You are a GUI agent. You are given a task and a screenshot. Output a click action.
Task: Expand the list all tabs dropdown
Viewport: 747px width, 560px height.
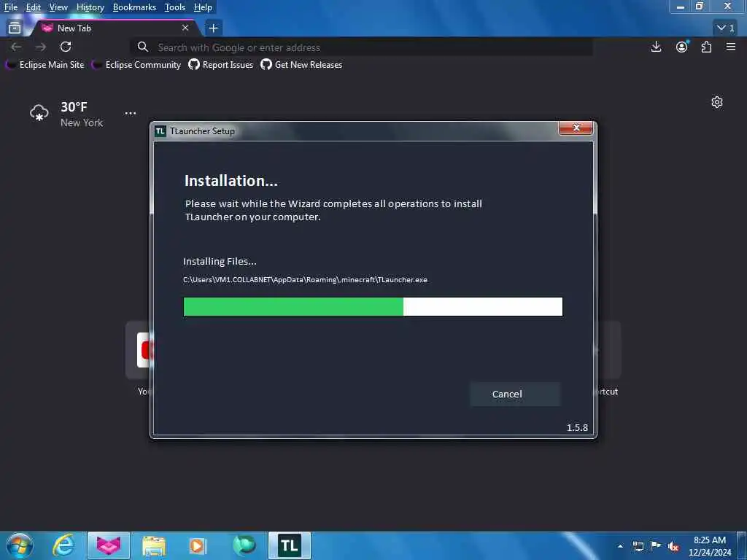point(726,28)
